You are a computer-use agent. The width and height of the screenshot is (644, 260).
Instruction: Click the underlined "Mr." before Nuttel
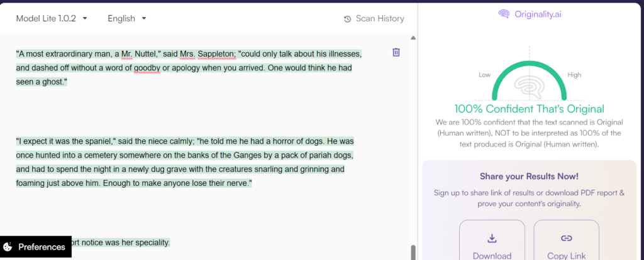tap(127, 54)
